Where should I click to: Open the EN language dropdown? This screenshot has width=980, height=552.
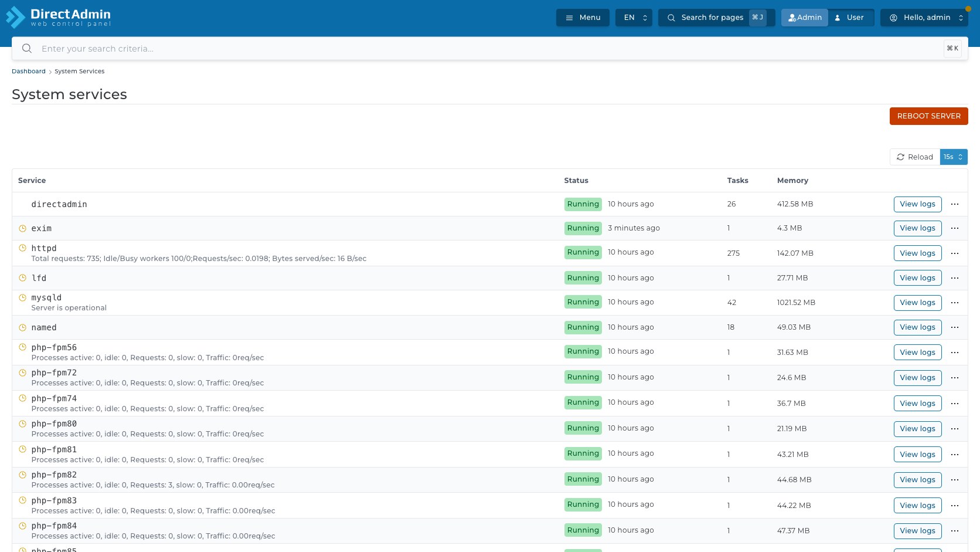click(x=634, y=18)
